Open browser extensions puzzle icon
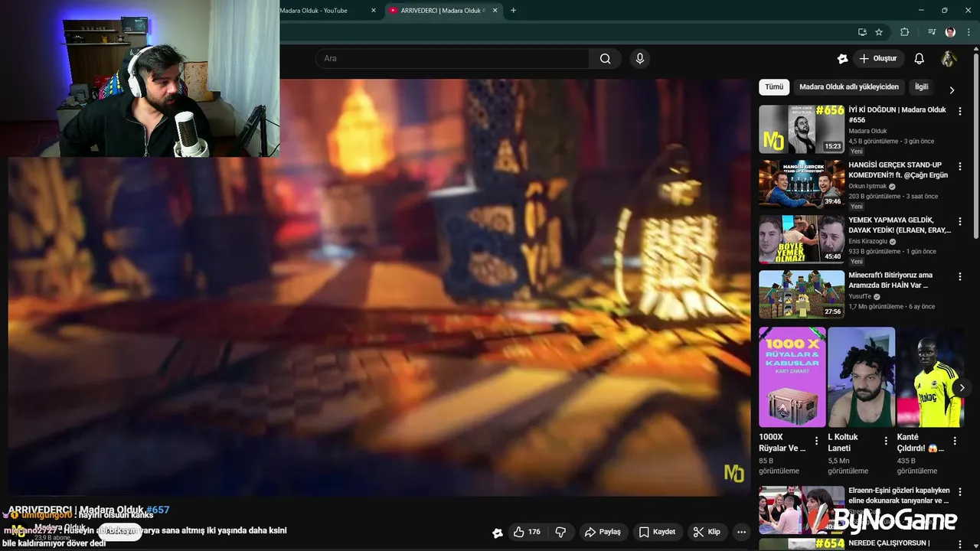This screenshot has width=980, height=551. pyautogui.click(x=904, y=32)
